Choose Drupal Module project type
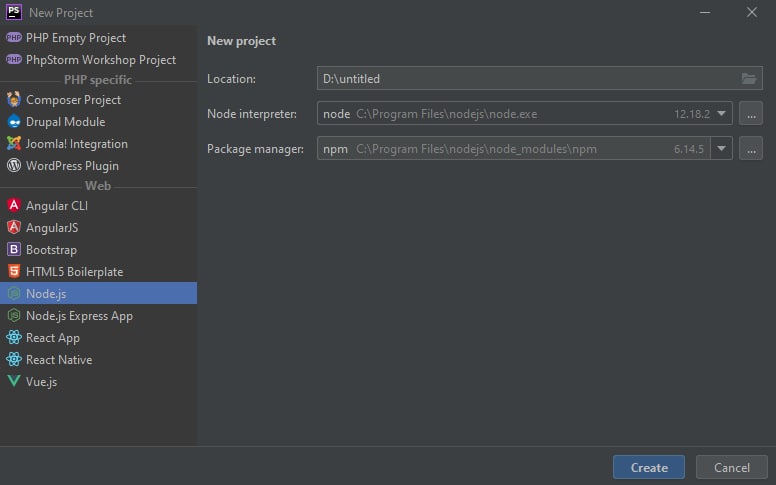776x485 pixels. (x=98, y=122)
